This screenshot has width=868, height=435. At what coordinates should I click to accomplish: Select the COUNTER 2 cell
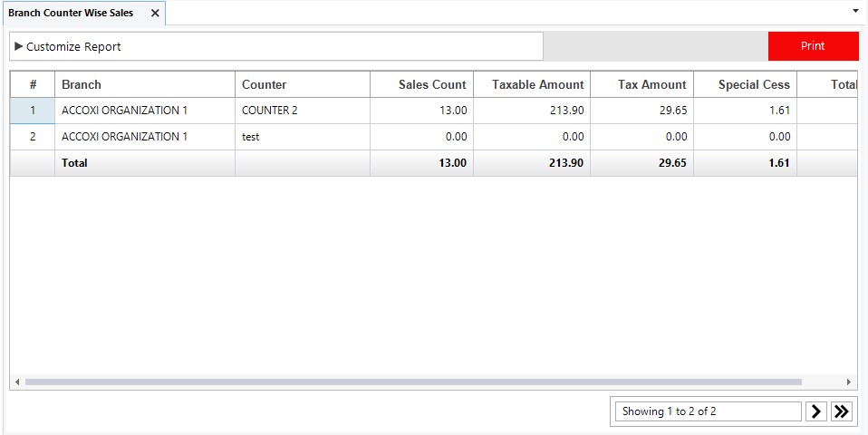(303, 111)
